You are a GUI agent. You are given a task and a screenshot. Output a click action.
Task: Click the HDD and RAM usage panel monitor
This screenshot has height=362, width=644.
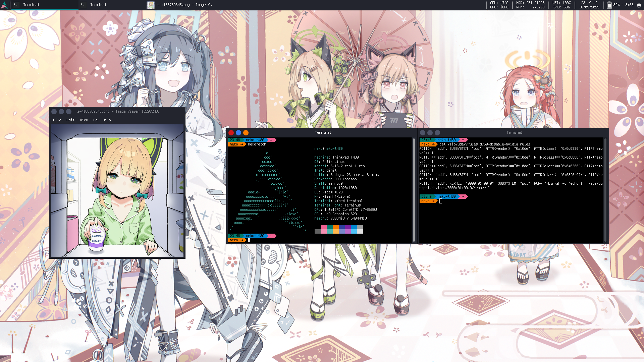pyautogui.click(x=530, y=5)
